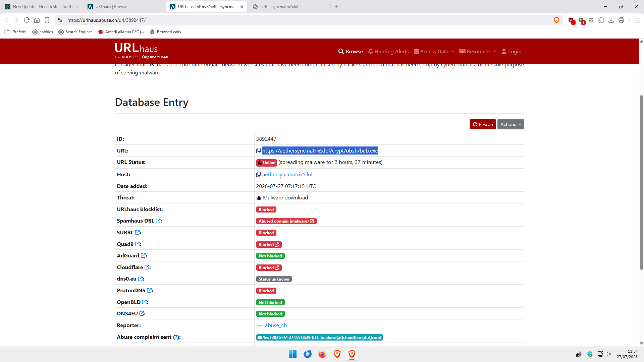Open the Login navigation item
Viewport: 644px width, 362px height.
[511, 51]
